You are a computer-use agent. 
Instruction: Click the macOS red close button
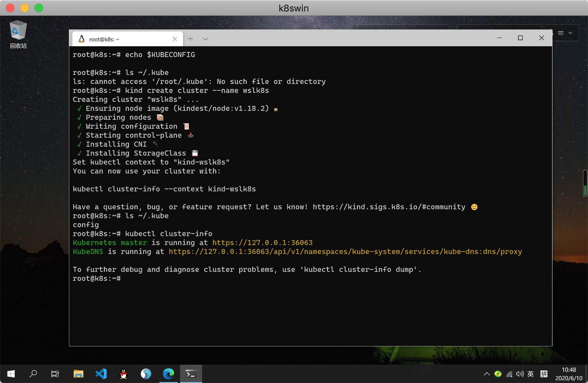tap(10, 8)
